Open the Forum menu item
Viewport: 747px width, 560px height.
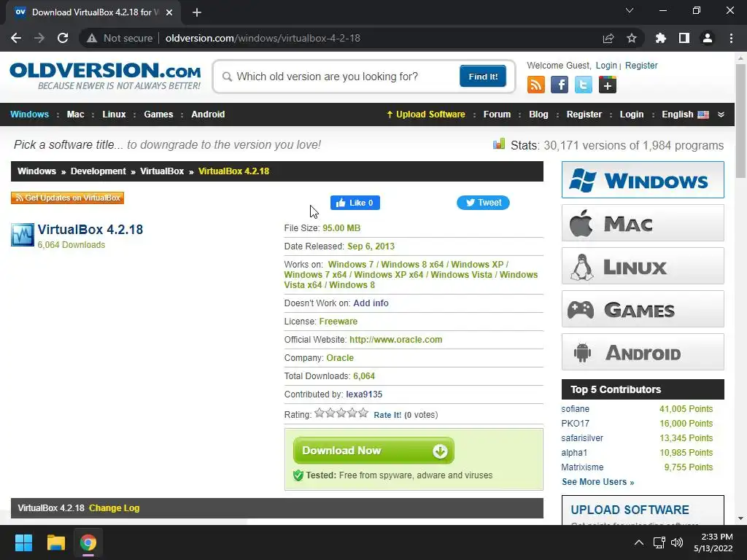(497, 114)
